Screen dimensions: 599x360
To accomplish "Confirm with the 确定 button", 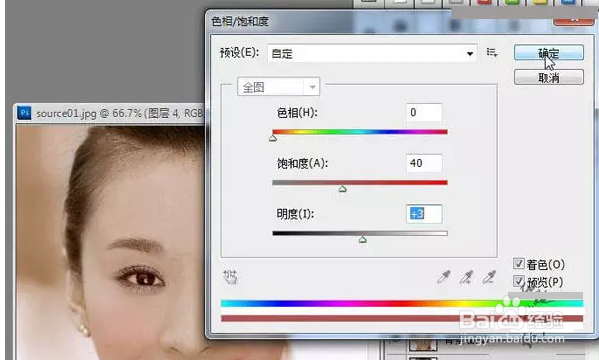I will pos(549,53).
